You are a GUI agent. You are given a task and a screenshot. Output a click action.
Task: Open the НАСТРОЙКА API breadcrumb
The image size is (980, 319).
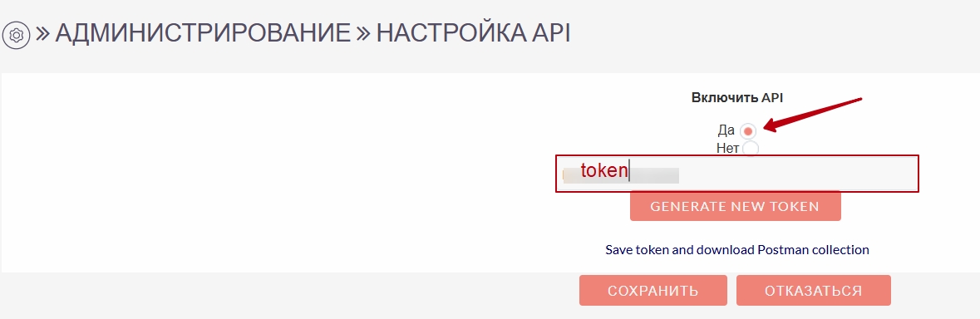pyautogui.click(x=473, y=33)
